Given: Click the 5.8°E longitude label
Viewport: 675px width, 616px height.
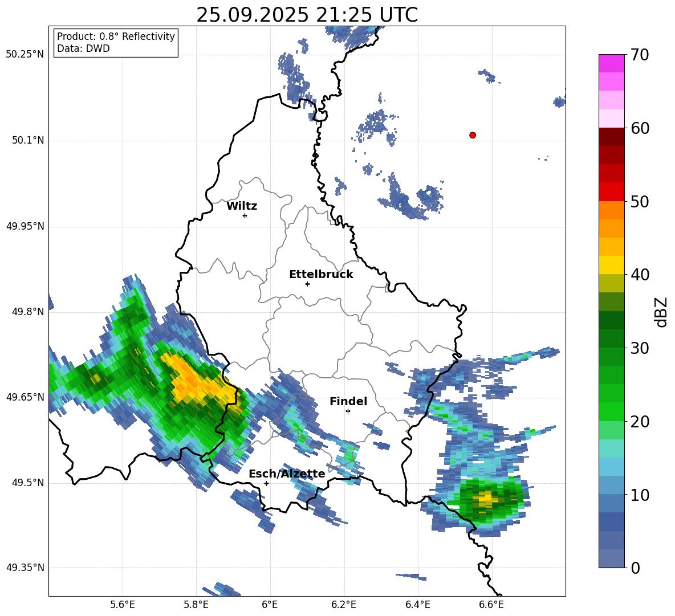Looking at the screenshot, I should coord(196,605).
